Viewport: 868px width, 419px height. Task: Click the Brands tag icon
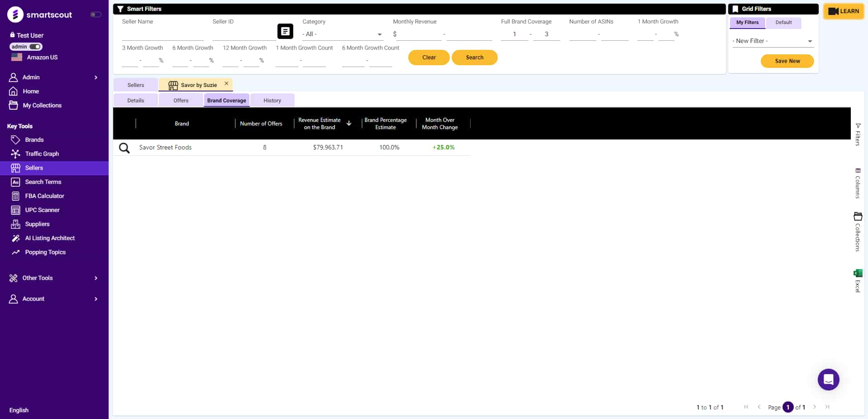[15, 140]
